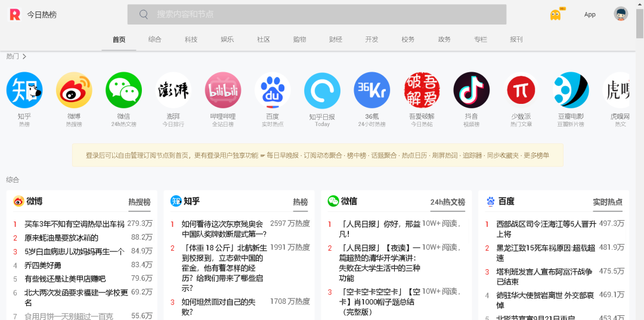Click the 微信 card logo icon

point(333,201)
